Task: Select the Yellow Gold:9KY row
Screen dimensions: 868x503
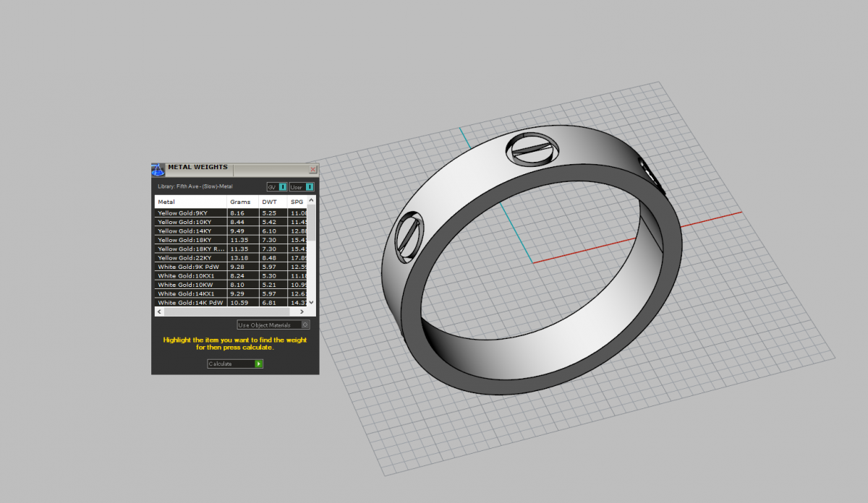Action: coord(231,213)
